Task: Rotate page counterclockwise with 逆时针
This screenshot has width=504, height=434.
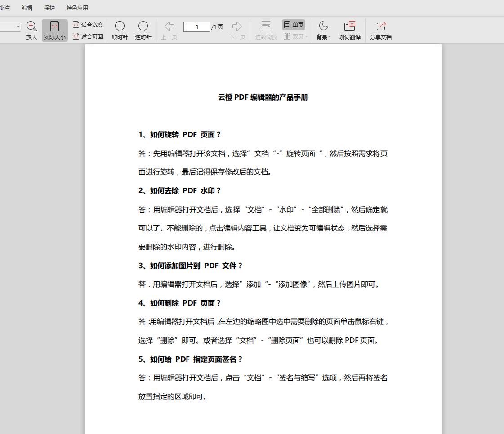Action: click(x=143, y=31)
